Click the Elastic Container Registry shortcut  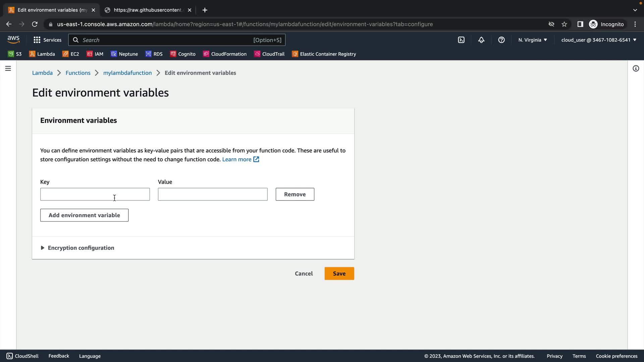tap(324, 54)
